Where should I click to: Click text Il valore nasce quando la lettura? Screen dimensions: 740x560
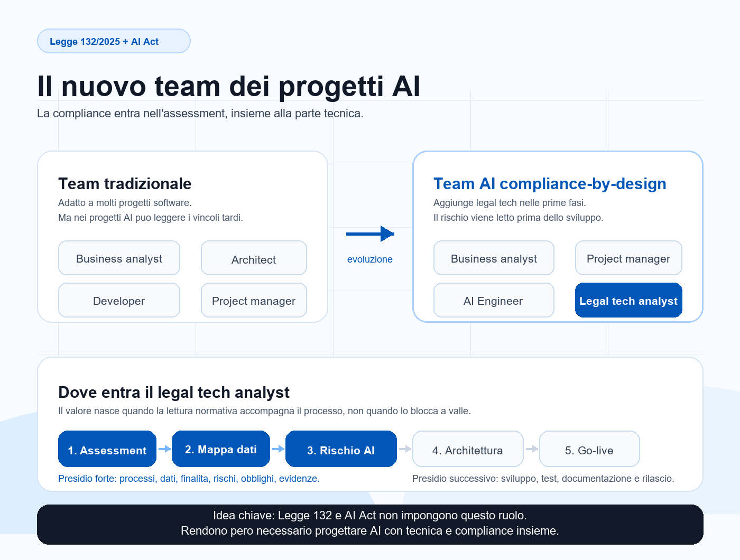click(264, 411)
